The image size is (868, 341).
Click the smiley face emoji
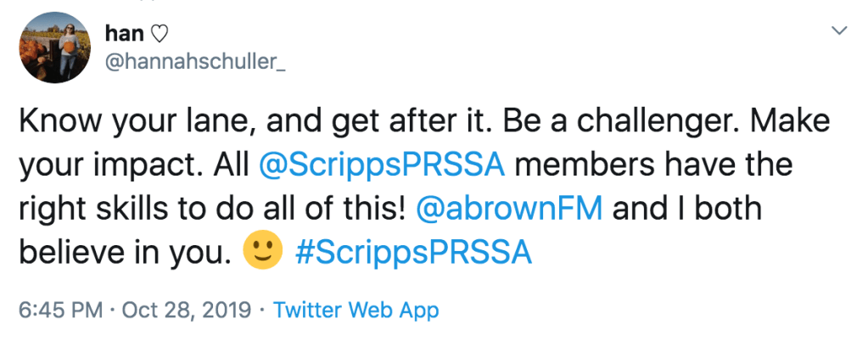pyautogui.click(x=263, y=253)
